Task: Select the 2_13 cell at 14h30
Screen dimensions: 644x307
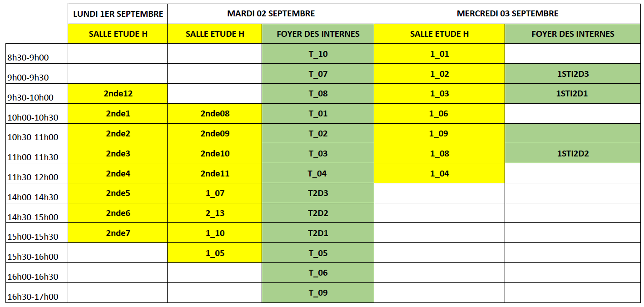Action: click(x=215, y=213)
